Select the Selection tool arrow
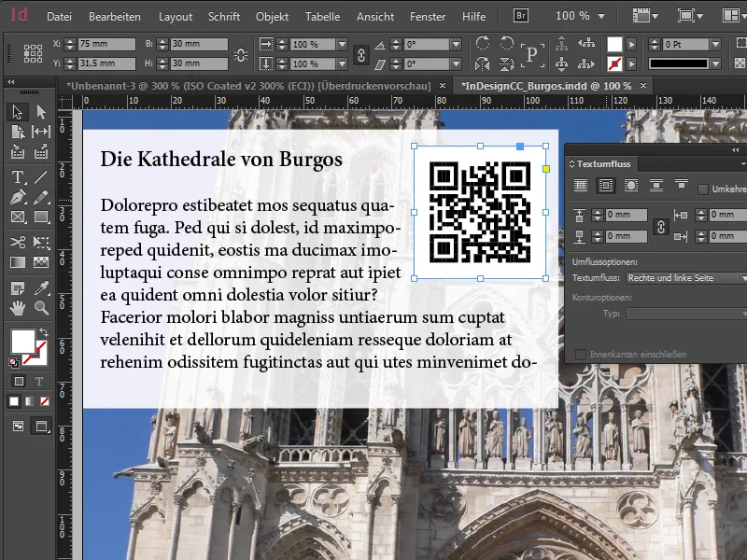 click(17, 112)
